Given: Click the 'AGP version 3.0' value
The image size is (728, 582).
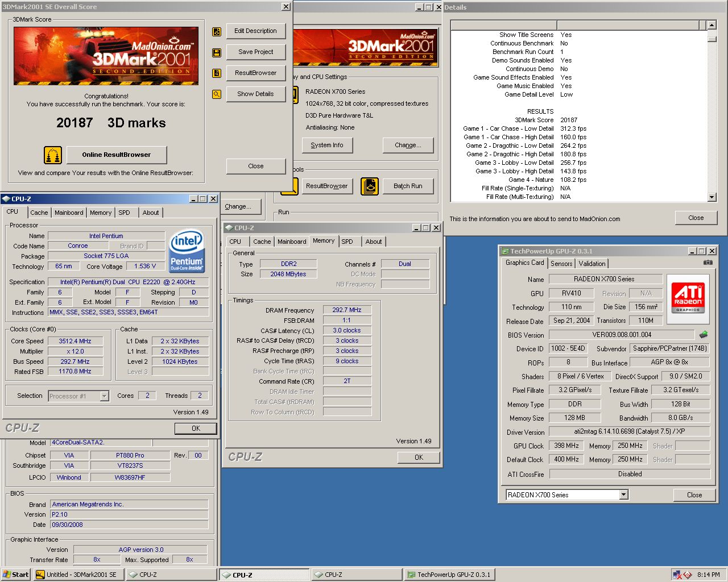Looking at the screenshot, I should [x=141, y=550].
